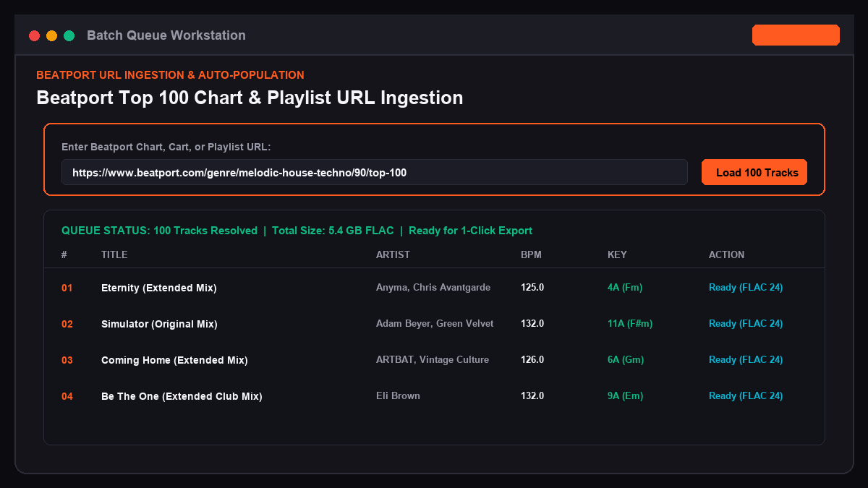Click the Load 100 Tracks button

point(754,172)
